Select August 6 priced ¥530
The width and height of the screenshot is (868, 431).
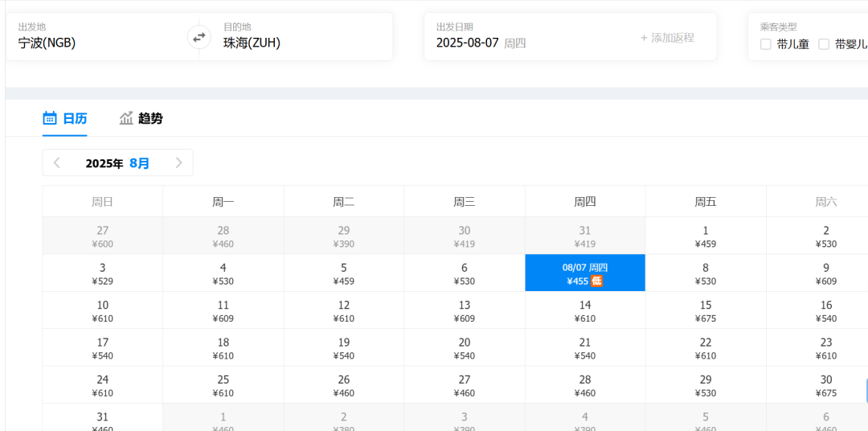pyautogui.click(x=465, y=273)
